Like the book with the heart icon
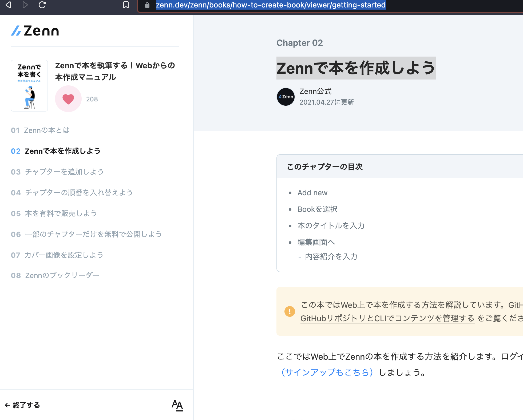Screen dimensions: 523x420 coord(68,98)
